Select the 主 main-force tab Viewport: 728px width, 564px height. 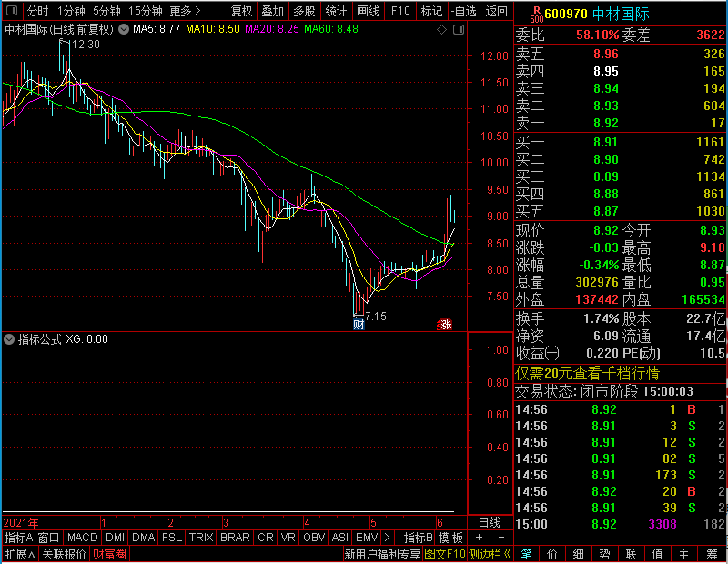coord(684,554)
